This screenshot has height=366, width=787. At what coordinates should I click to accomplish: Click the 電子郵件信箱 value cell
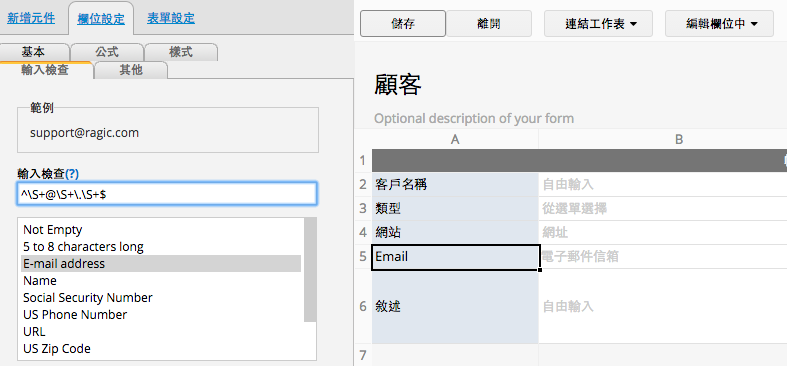click(x=663, y=257)
